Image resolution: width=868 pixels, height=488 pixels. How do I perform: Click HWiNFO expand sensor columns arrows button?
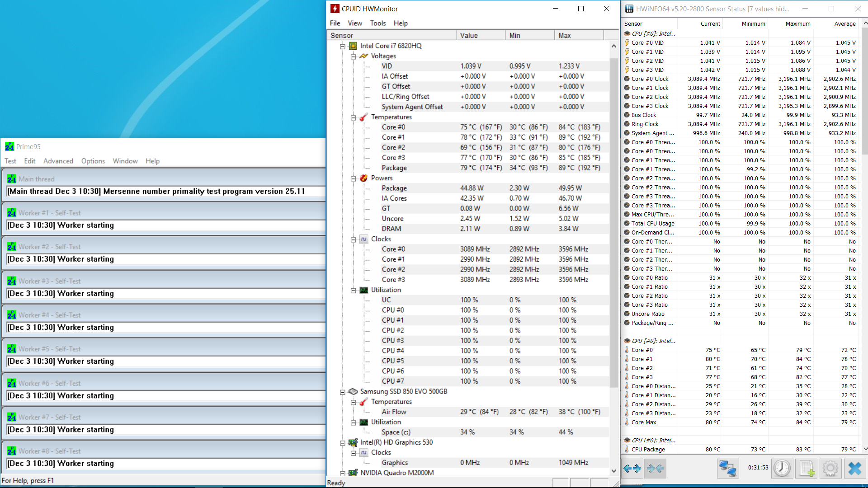click(x=632, y=469)
